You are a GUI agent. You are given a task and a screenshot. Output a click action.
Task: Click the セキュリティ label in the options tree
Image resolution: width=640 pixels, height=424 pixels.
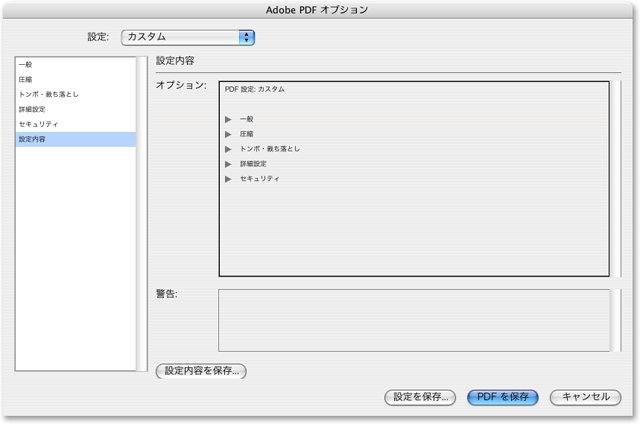pyautogui.click(x=260, y=179)
